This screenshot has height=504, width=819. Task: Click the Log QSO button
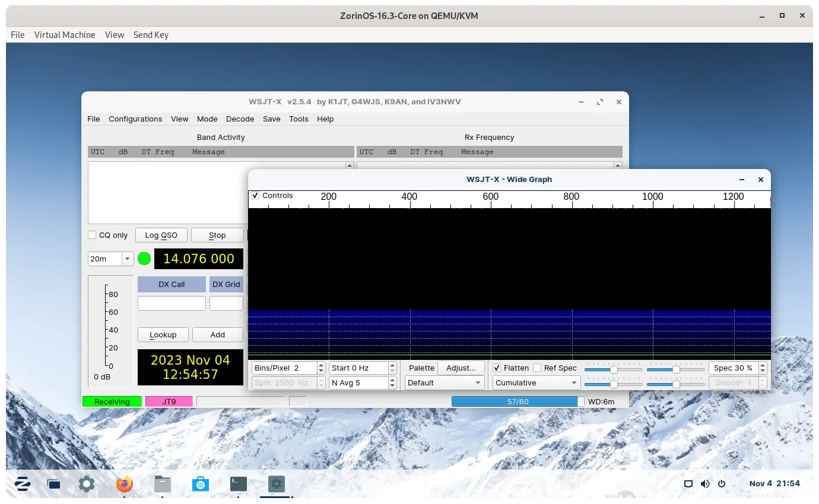(x=161, y=235)
